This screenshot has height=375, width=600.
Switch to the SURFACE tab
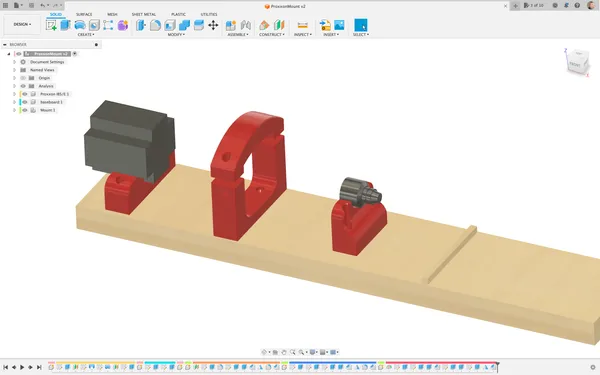[x=84, y=15]
